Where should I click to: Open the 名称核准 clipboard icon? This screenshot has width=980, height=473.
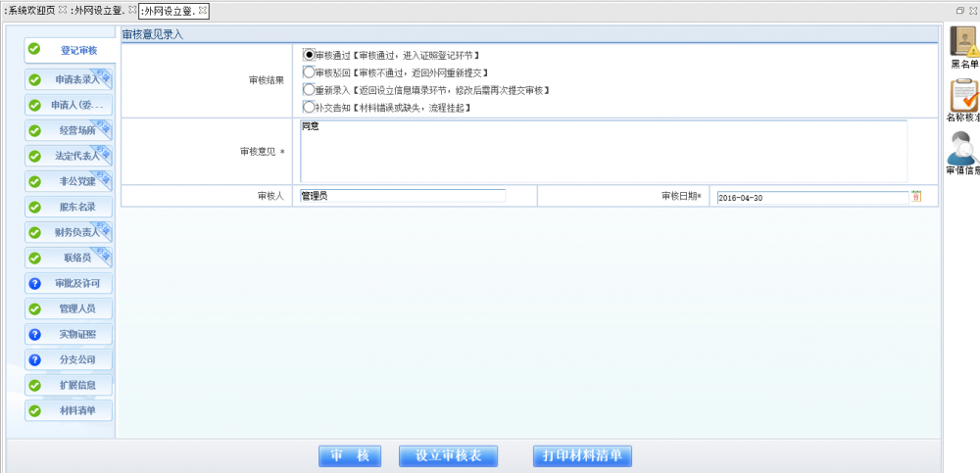tap(964, 96)
